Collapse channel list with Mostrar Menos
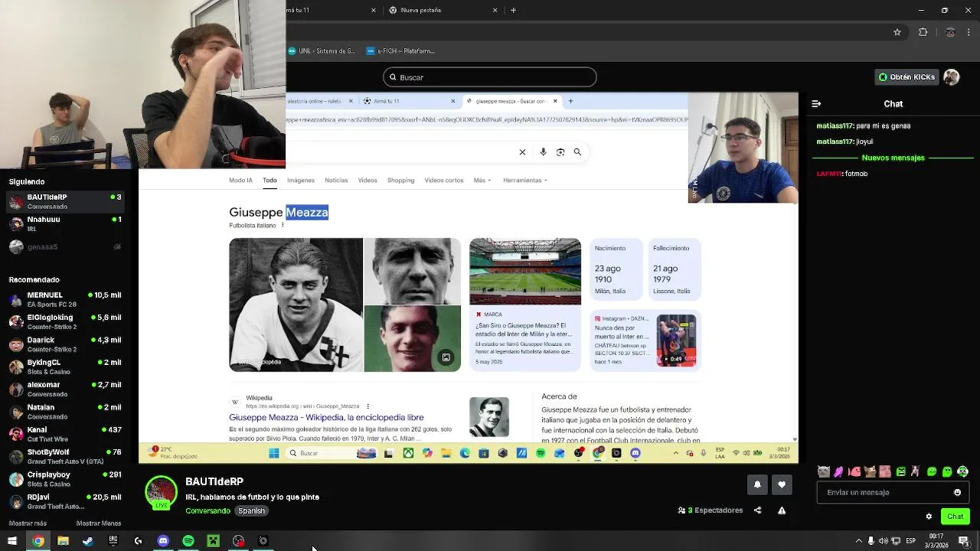The image size is (980, 551). (98, 523)
